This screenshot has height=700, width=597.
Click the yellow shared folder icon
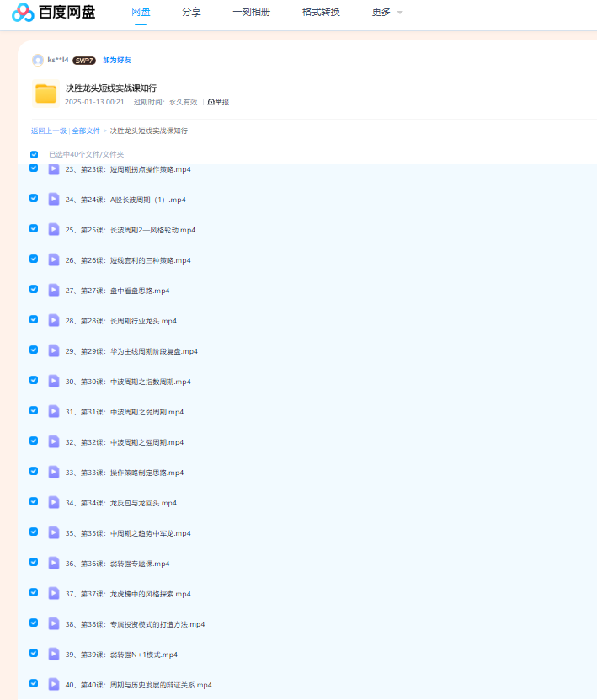46,94
